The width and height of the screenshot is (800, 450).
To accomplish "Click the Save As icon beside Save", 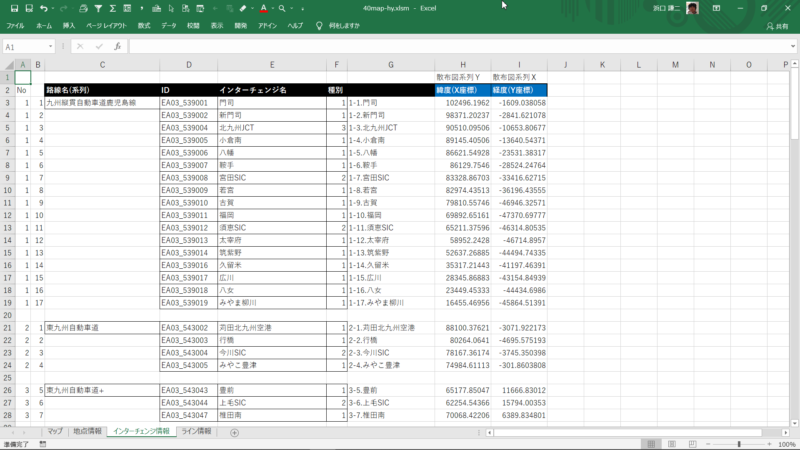I will [x=29, y=8].
